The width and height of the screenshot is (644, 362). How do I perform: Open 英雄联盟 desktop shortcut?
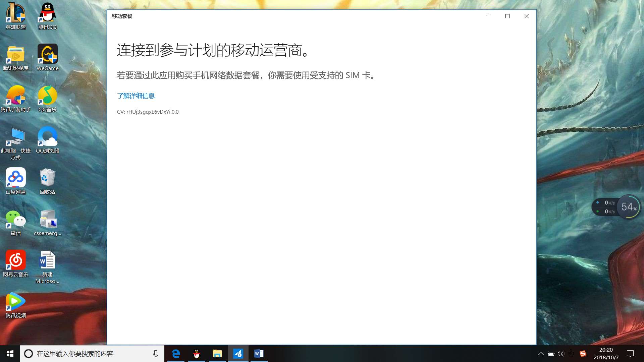(16, 16)
